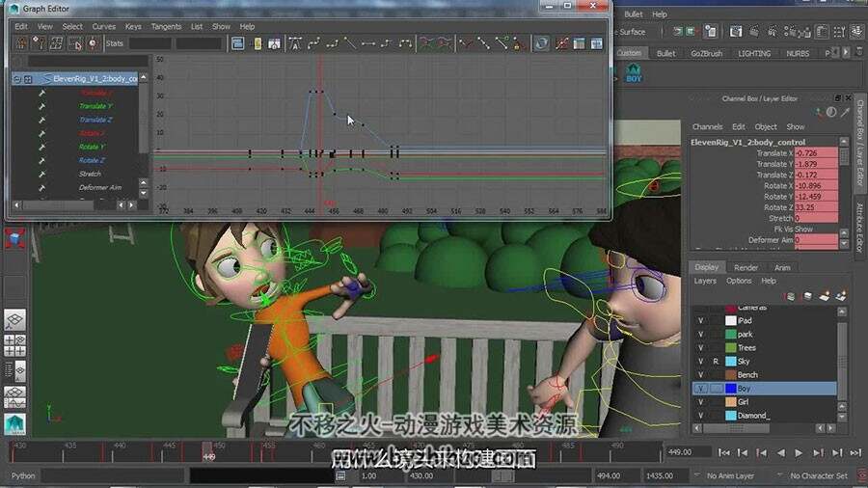Open the Trax Editor icon in Graph Editor
The width and height of the screenshot is (868, 488).
click(596, 43)
